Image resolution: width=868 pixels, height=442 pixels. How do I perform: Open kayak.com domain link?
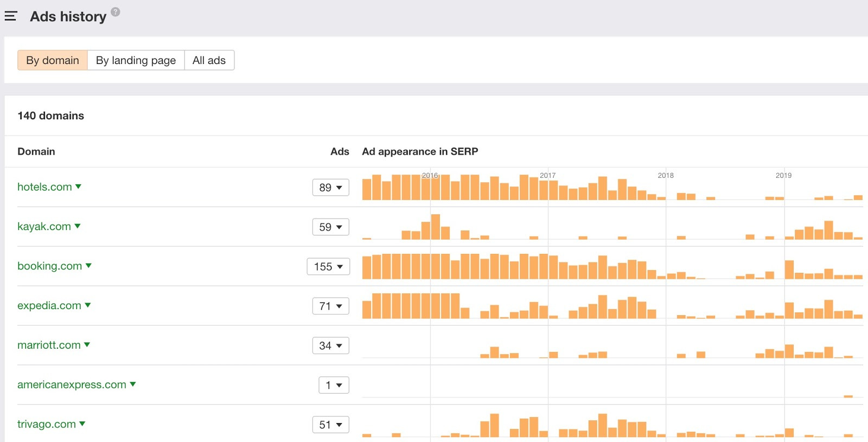pyautogui.click(x=44, y=226)
